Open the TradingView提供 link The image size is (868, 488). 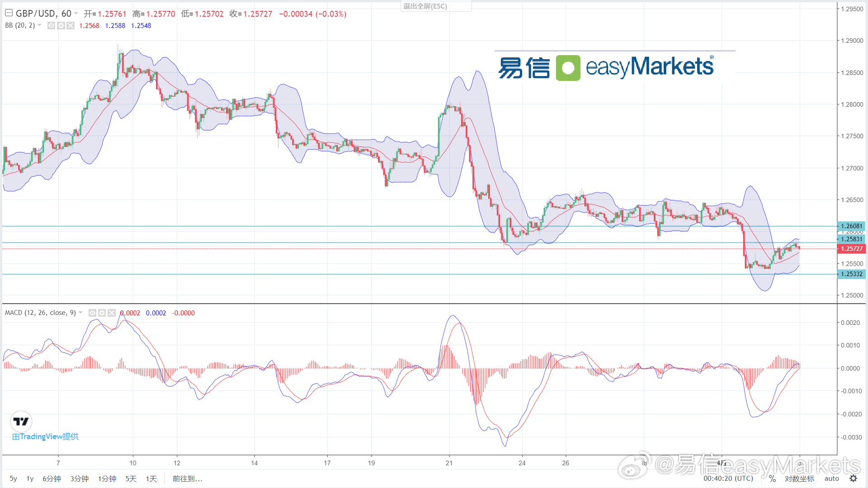tap(45, 436)
